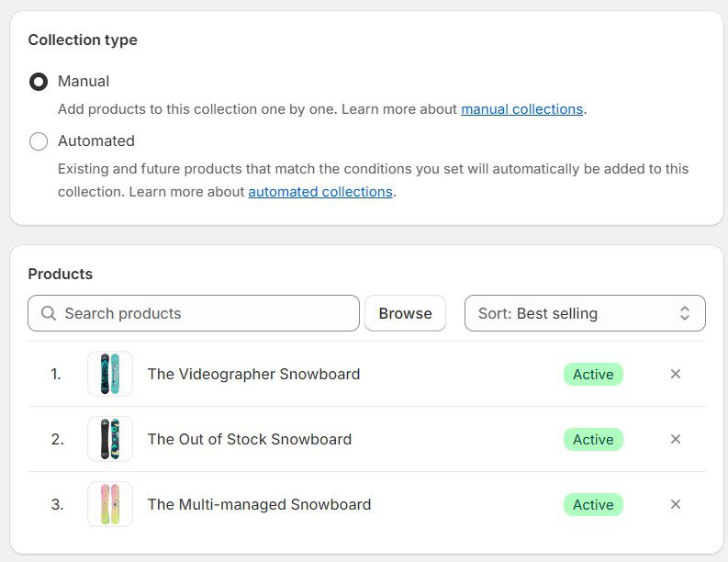
Task: Select the Automated collection type radio
Action: [x=39, y=141]
